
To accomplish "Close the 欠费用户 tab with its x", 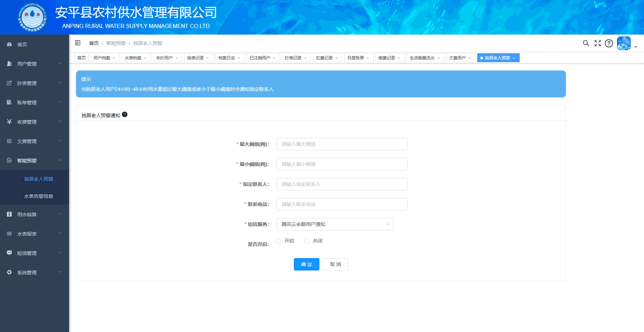I will pos(470,58).
